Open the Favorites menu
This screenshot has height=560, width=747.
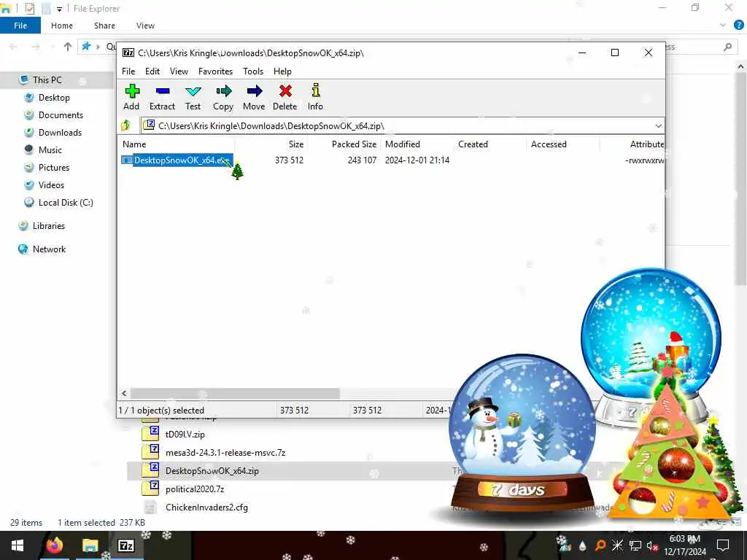pos(215,71)
